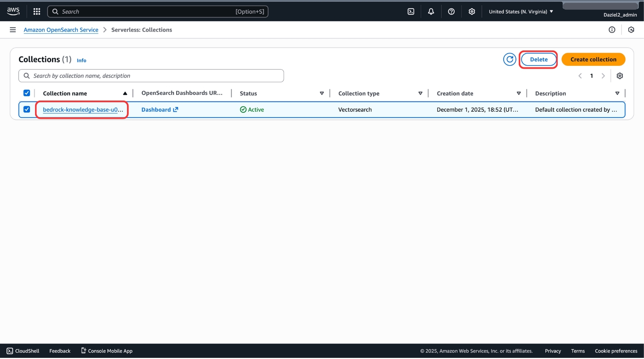Expand the United States (N. Virginia) region dropdown
The height and width of the screenshot is (359, 644).
click(x=521, y=11)
